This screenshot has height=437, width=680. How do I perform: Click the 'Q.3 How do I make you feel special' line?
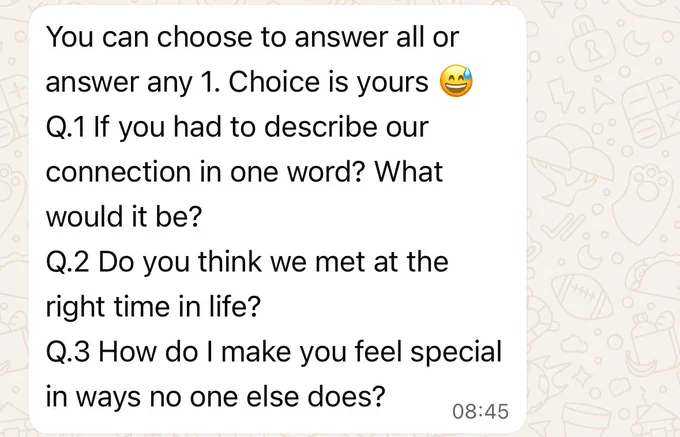point(274,351)
